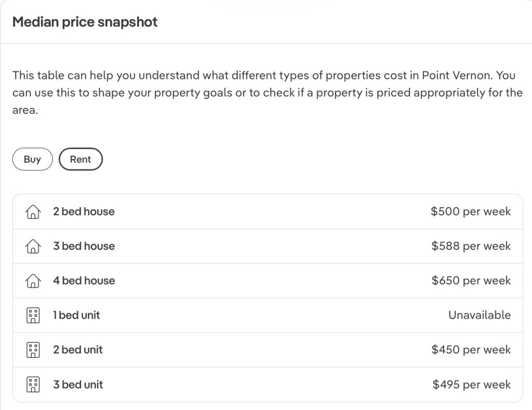Click the 3 bed unit label
The width and height of the screenshot is (532, 410).
78,385
